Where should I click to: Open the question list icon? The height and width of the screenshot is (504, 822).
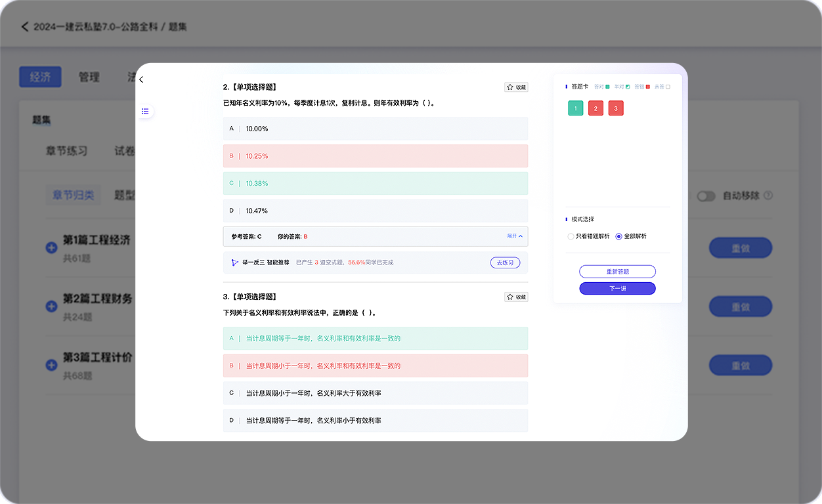[x=145, y=112]
